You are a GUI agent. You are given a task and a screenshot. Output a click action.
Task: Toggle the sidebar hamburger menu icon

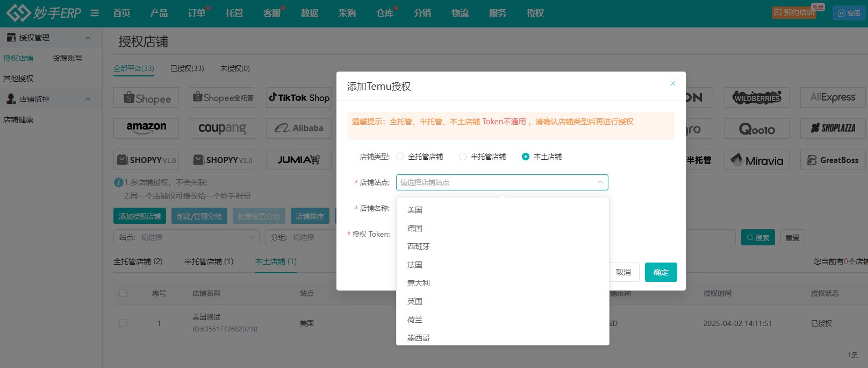click(x=95, y=13)
